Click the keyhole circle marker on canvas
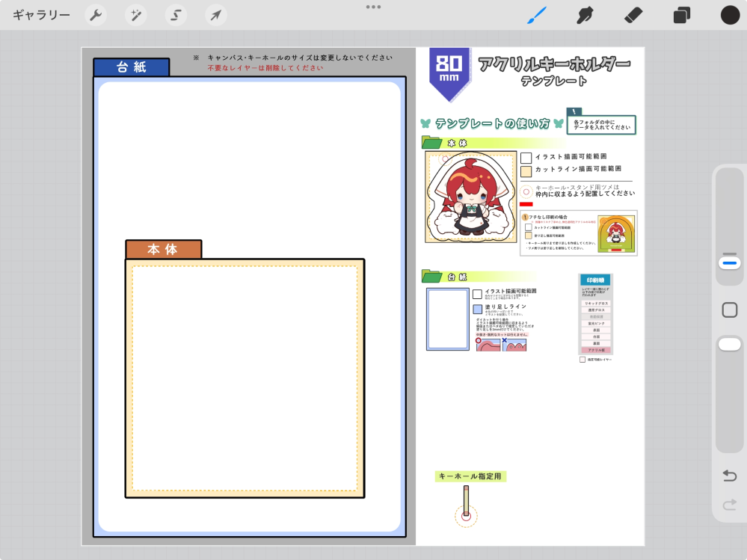The width and height of the screenshot is (747, 560). (x=466, y=516)
